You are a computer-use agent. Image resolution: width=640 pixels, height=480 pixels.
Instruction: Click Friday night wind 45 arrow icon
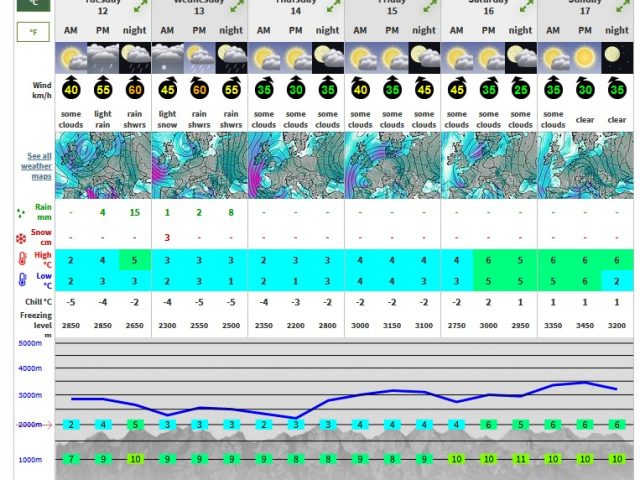coord(424,88)
